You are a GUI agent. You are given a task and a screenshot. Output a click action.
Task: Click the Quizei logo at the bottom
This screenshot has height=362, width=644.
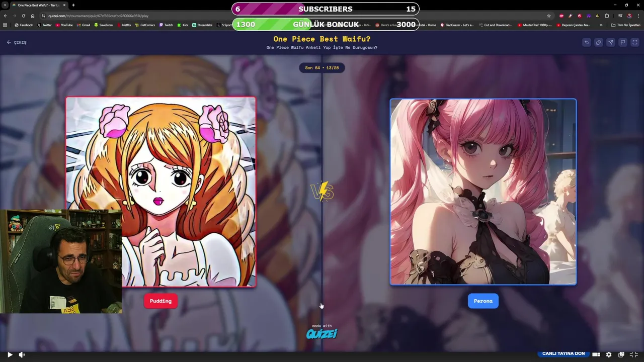click(322, 333)
